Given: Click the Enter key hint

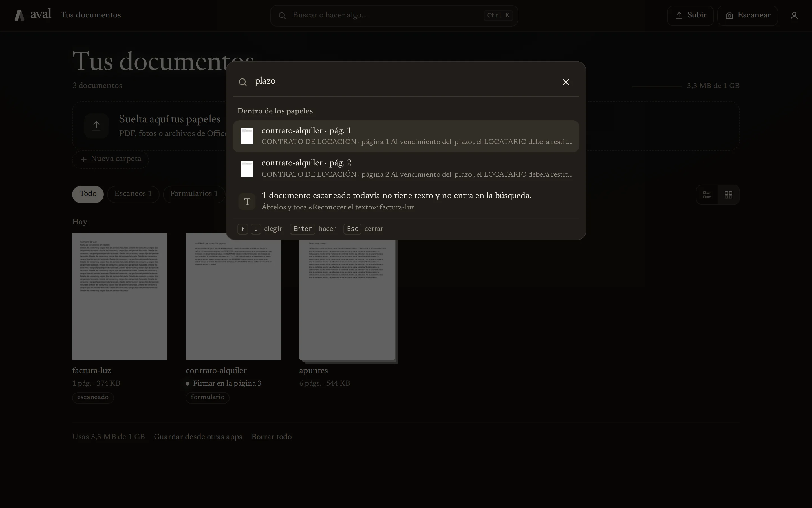Looking at the screenshot, I should (x=302, y=229).
